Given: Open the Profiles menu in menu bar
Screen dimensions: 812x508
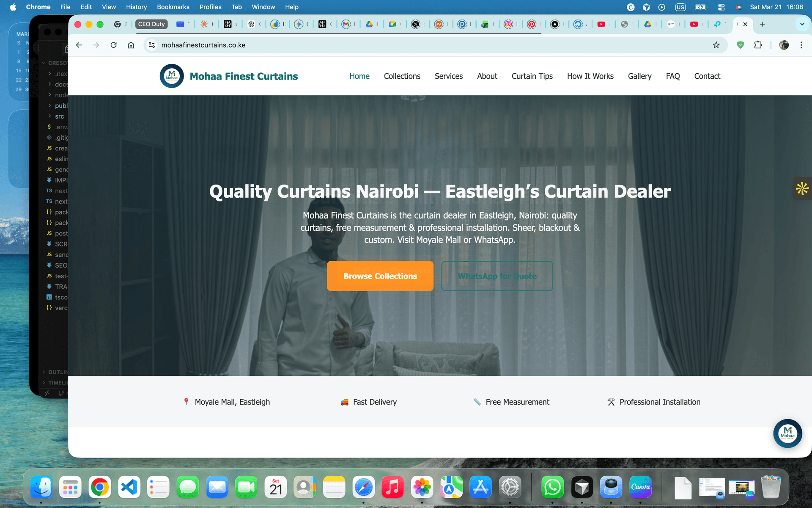Looking at the screenshot, I should point(210,7).
